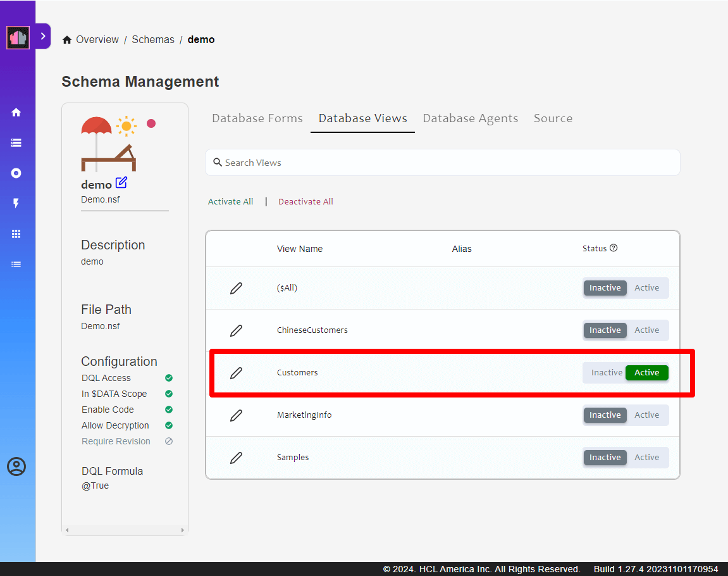Image resolution: width=728 pixels, height=576 pixels.
Task: Set Customers view to Inactive
Action: coord(607,373)
